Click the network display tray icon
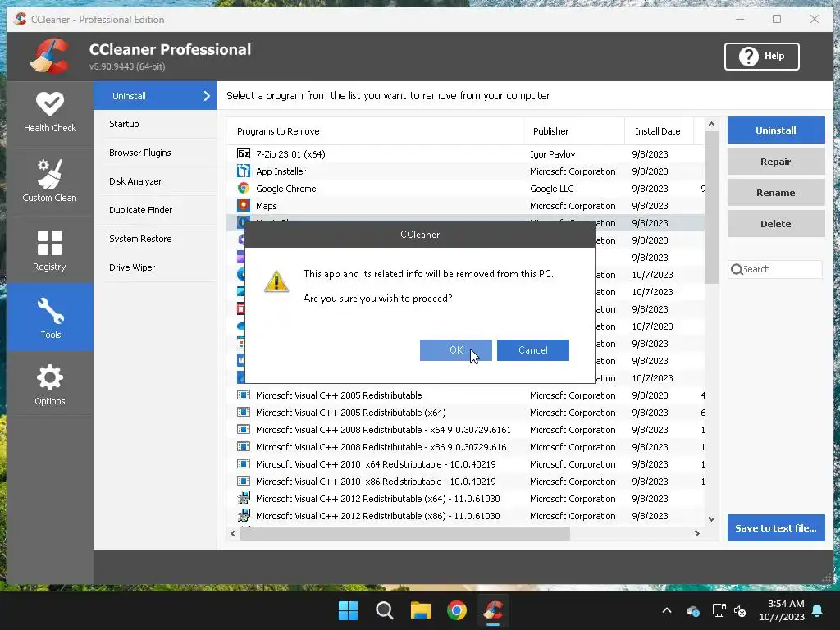 719,610
